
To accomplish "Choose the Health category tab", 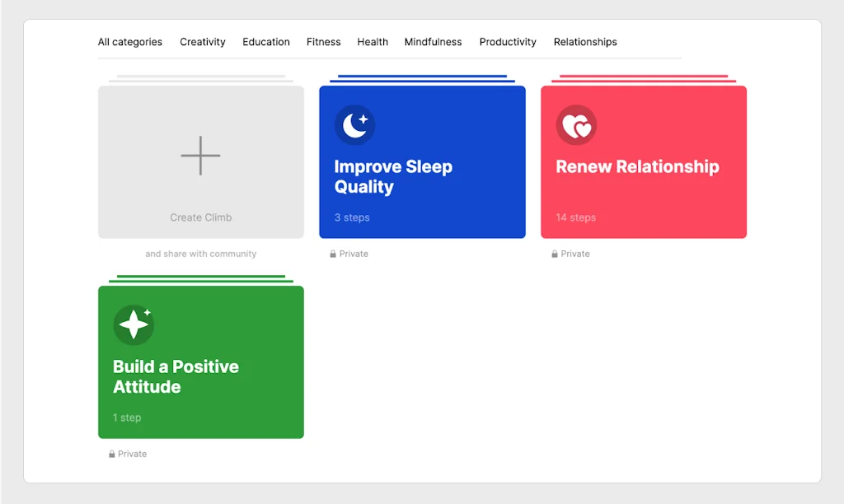I will (373, 42).
